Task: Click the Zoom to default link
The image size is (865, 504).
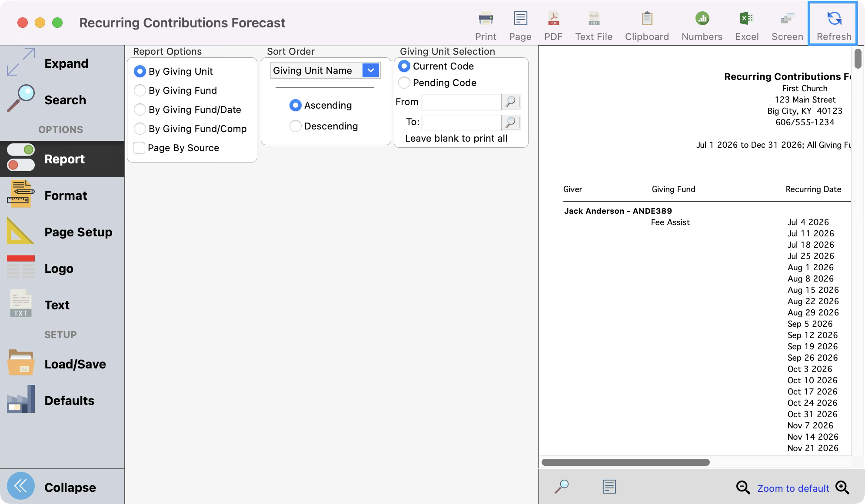Action: tap(793, 488)
